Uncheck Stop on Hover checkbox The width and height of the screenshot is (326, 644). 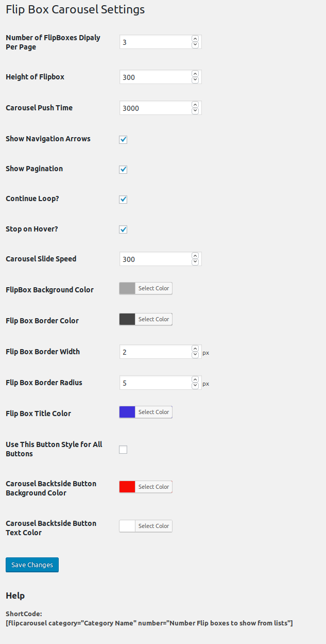pos(123,229)
